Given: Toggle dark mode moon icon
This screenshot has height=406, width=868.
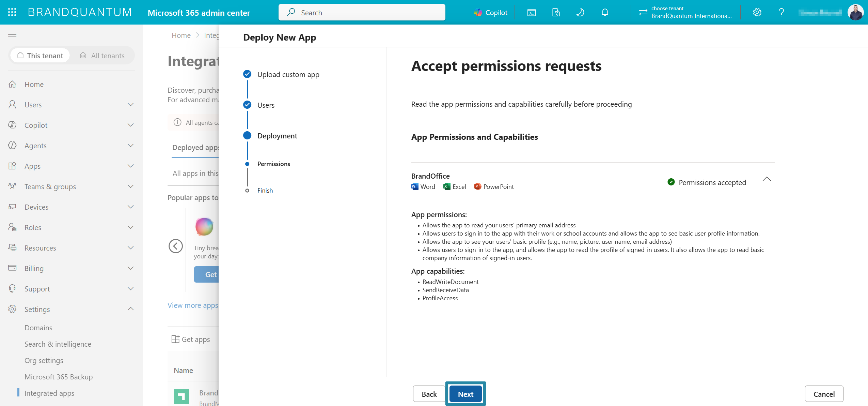Looking at the screenshot, I should [x=580, y=13].
